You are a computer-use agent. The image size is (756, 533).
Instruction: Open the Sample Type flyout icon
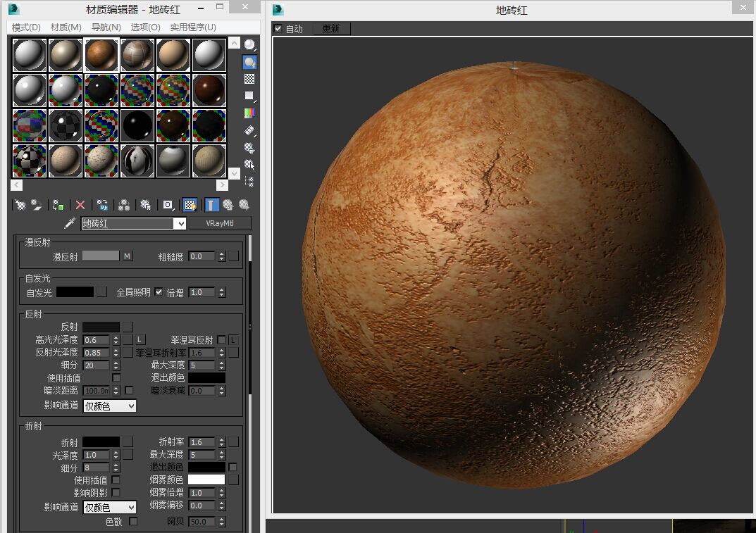click(249, 45)
